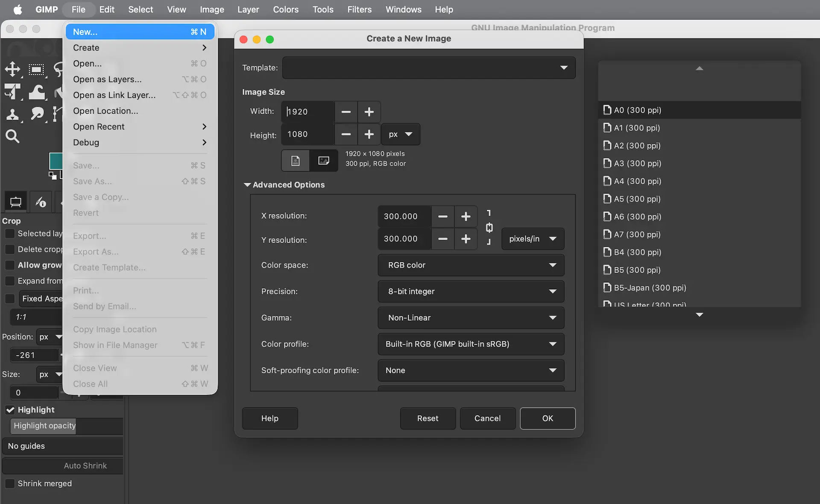Viewport: 820px width, 504px height.
Task: Select the A4 (300 ppi) template
Action: click(699, 181)
